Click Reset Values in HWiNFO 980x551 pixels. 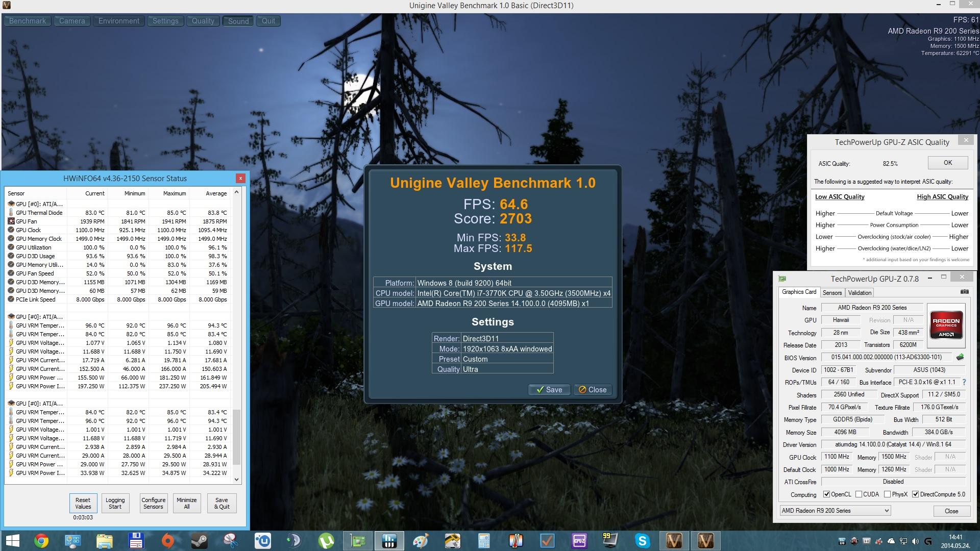pyautogui.click(x=83, y=503)
